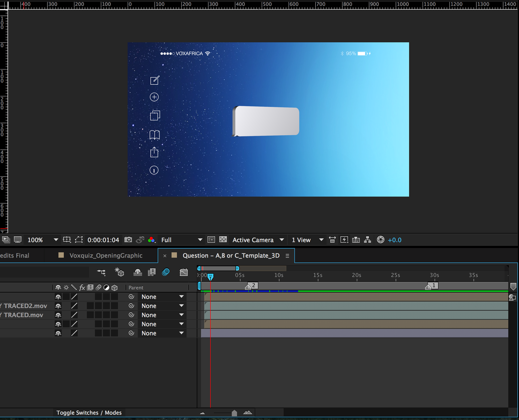The width and height of the screenshot is (519, 420).
Task: Click Toggle Switches / Modes button
Action: [89, 412]
